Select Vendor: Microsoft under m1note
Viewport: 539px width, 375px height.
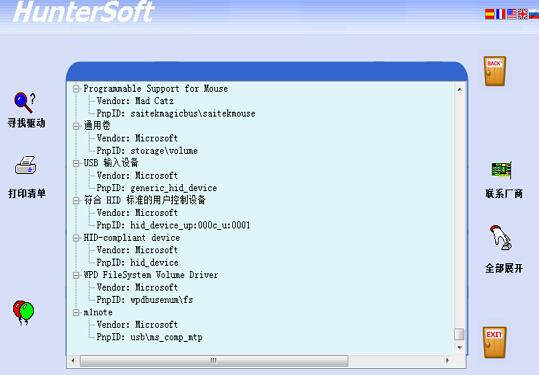(137, 324)
